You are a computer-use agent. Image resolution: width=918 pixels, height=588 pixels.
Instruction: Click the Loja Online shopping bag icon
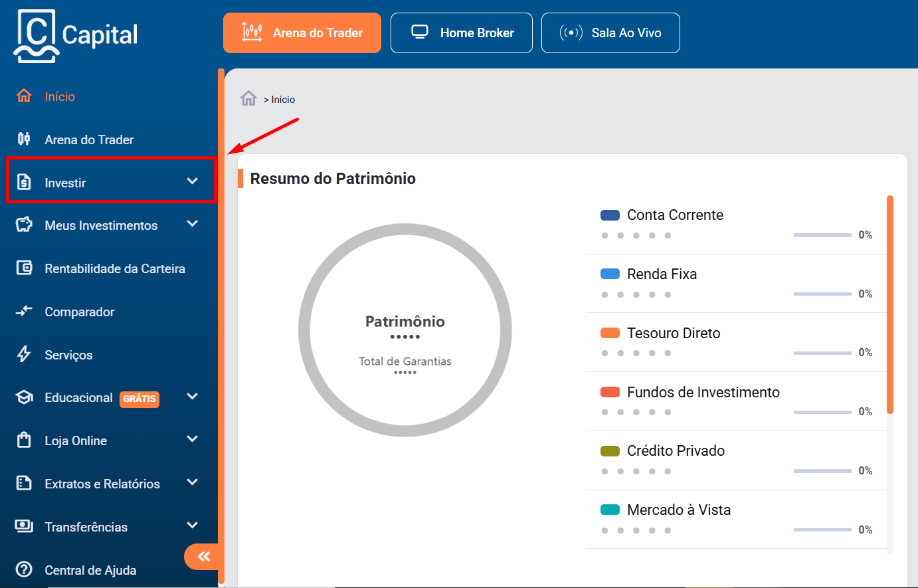pos(24,440)
